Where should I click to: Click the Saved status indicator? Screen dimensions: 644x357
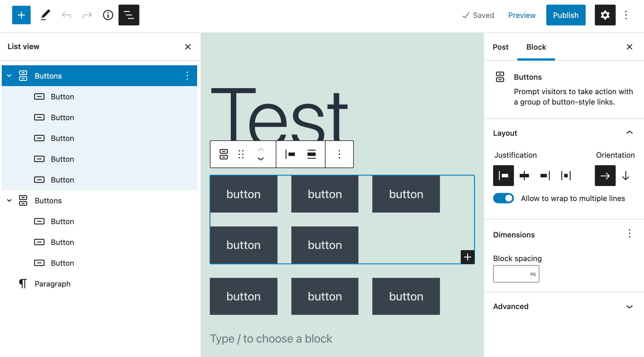[x=478, y=15]
